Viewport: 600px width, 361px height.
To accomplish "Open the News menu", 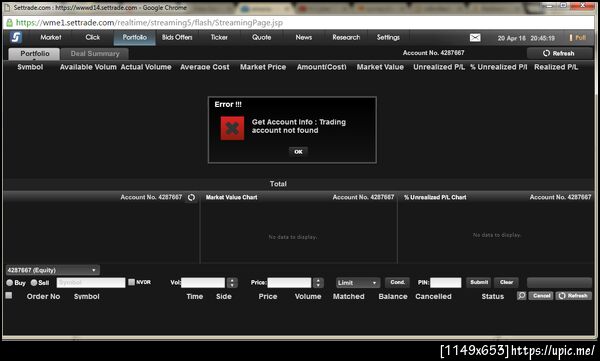I will pos(303,38).
